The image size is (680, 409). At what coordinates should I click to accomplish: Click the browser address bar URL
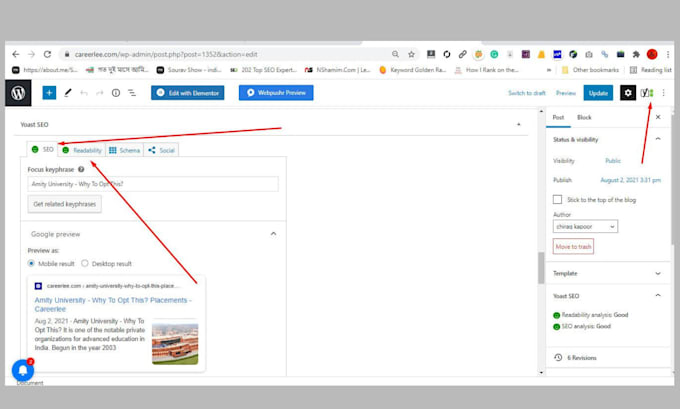(x=166, y=54)
